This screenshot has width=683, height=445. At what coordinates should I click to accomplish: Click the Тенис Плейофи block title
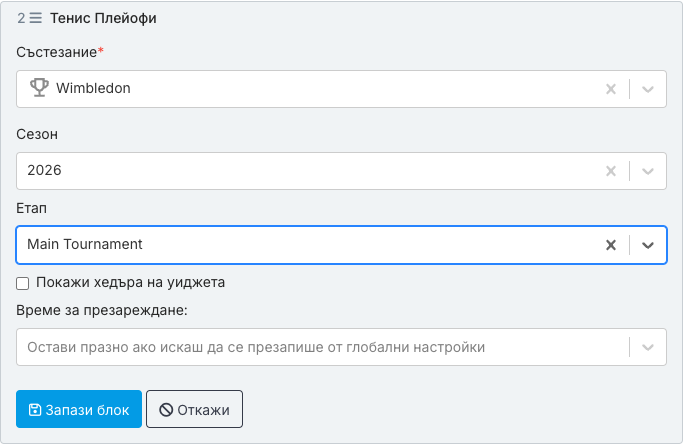(103, 18)
